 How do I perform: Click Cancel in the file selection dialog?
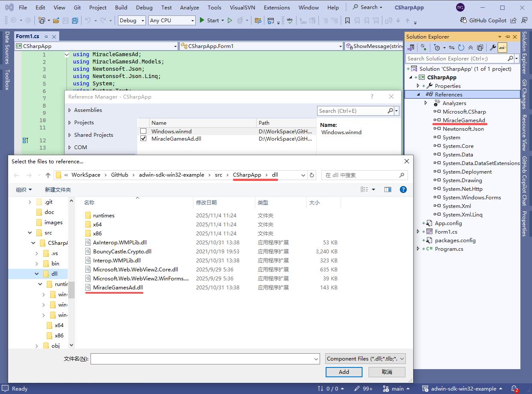click(x=387, y=372)
